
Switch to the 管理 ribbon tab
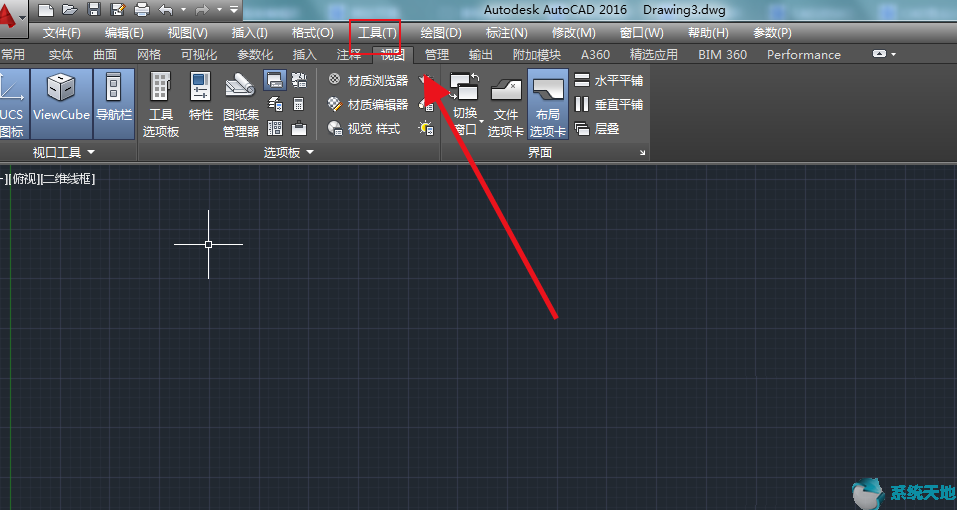click(x=436, y=54)
